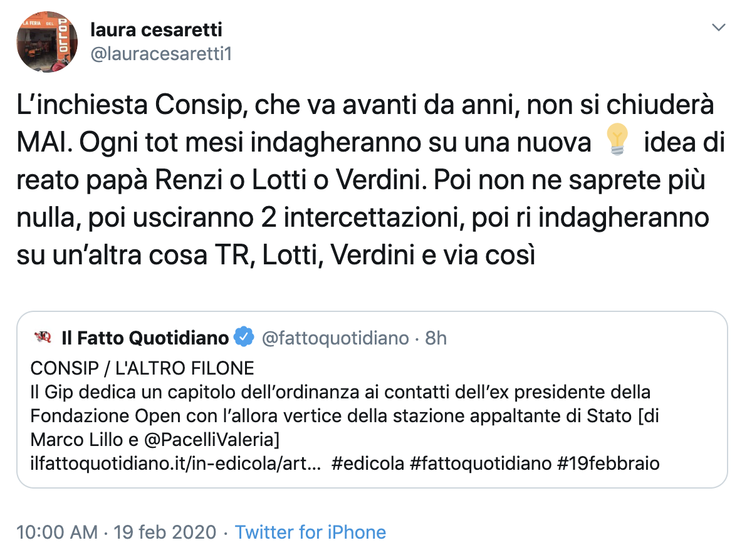
Task: Click the "8h" quoted tweet timestamp
Action: click(436, 338)
